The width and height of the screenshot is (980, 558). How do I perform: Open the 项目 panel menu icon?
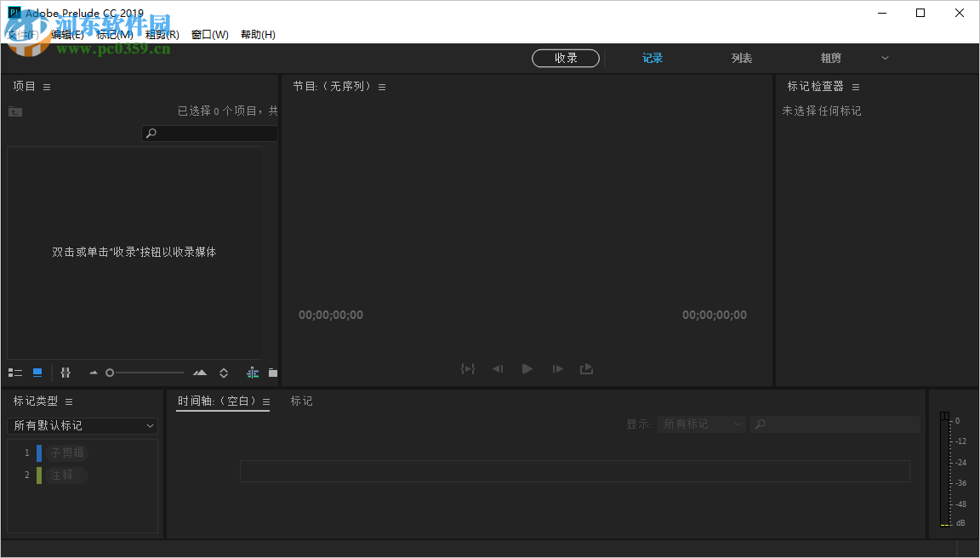(x=46, y=86)
